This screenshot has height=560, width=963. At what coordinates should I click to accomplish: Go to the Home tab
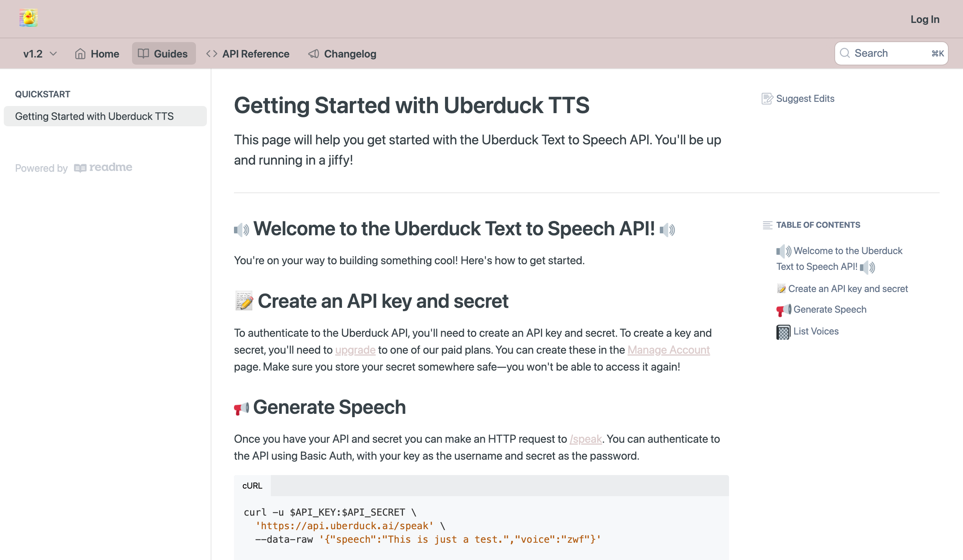point(97,54)
